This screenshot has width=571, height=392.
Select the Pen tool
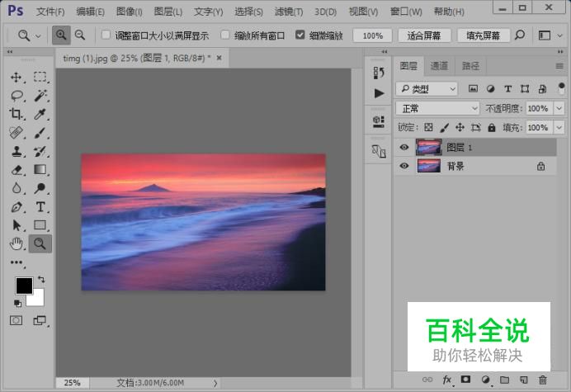pyautogui.click(x=16, y=207)
